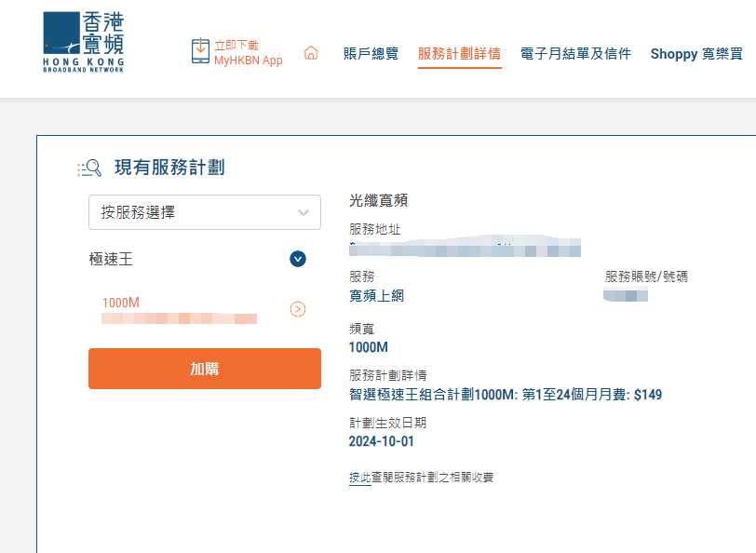The width and height of the screenshot is (756, 553).
Task: Click 按此查閱服務計劃之相關收費 link
Action: tap(421, 478)
